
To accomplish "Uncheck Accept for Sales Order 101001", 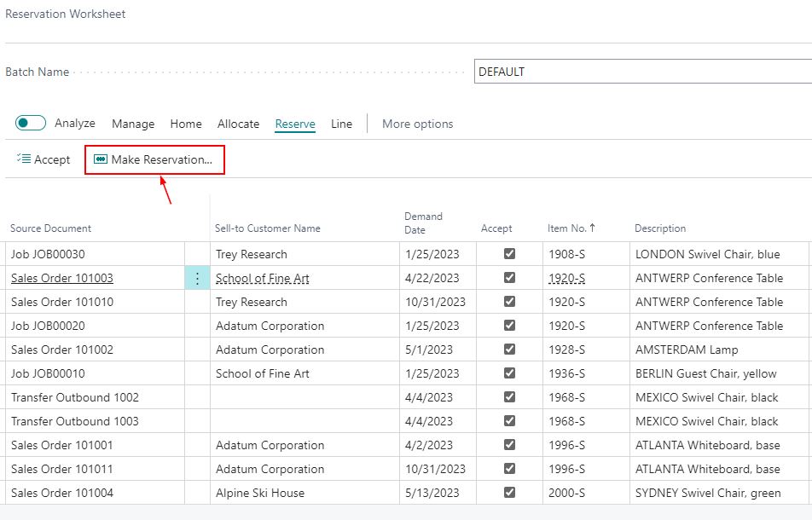I will [x=509, y=444].
